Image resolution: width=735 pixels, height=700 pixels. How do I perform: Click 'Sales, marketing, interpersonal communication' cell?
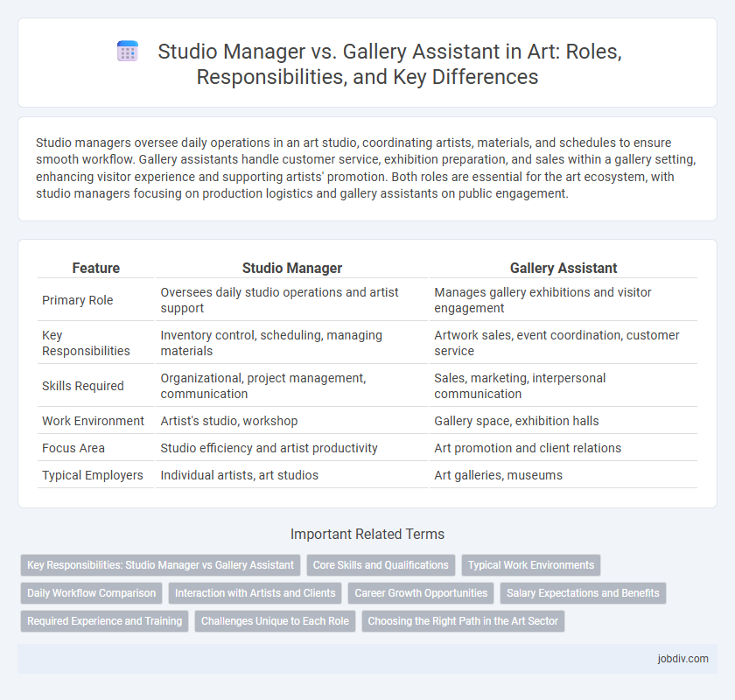[563, 386]
